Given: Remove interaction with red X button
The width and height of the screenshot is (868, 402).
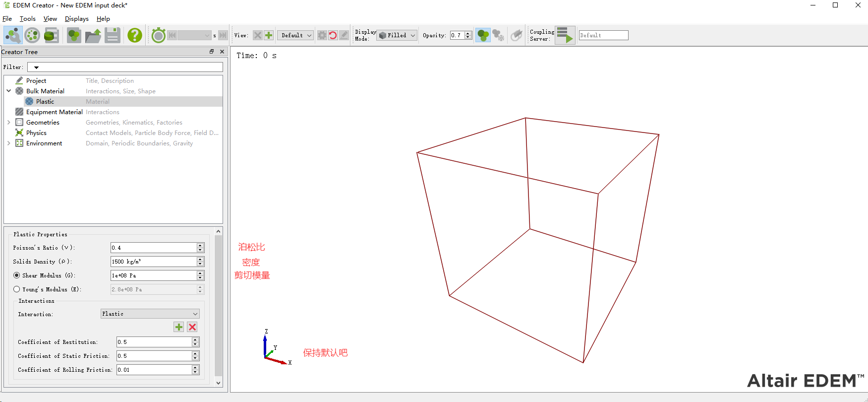Looking at the screenshot, I should (x=192, y=327).
